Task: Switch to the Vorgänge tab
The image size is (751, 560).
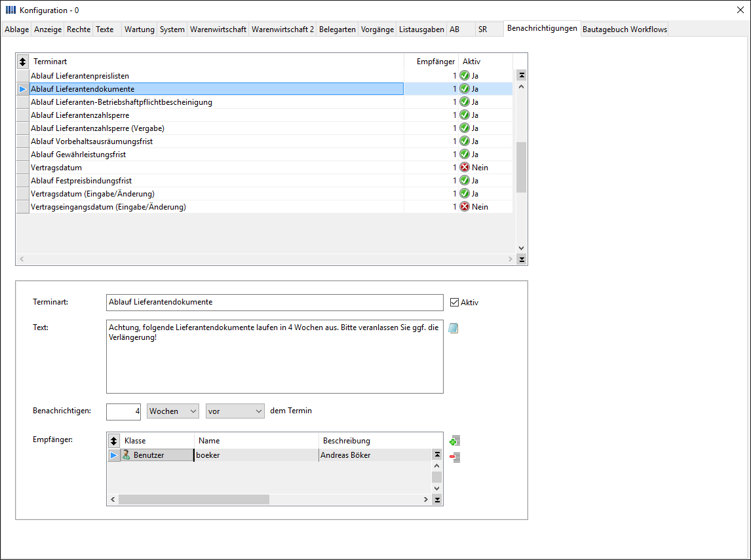Action: (x=377, y=29)
